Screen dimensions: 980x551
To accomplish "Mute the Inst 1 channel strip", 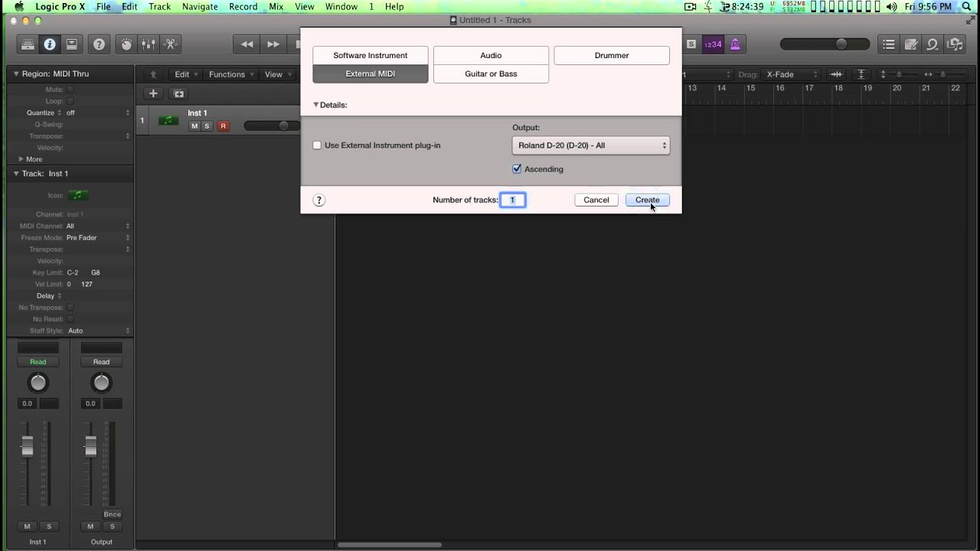I will (27, 527).
